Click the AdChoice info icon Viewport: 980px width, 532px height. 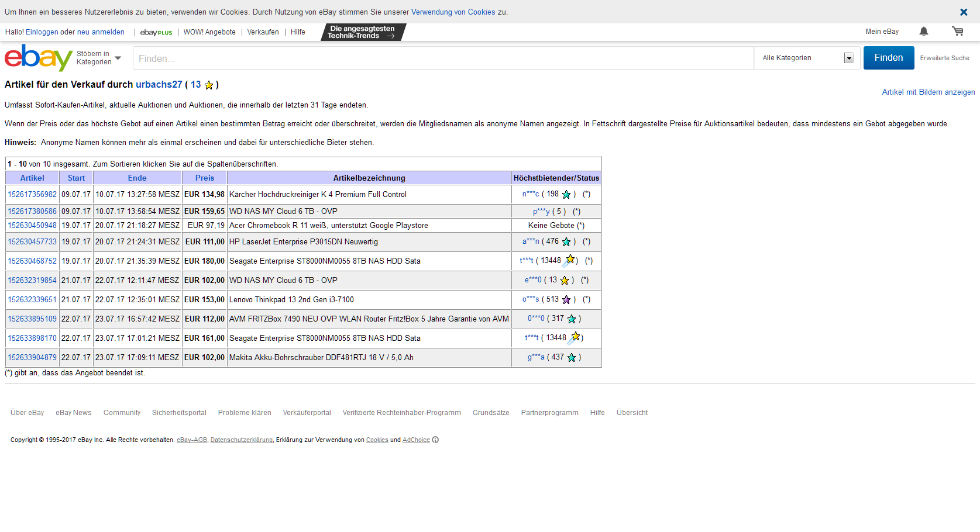(435, 440)
